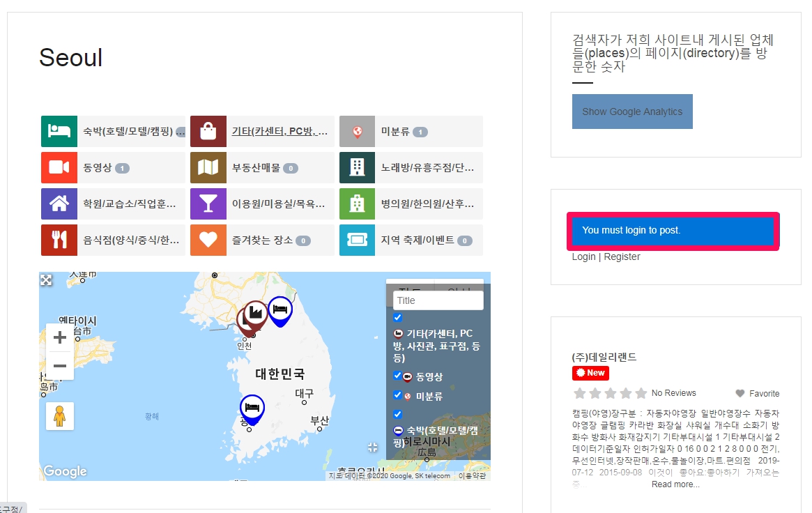Click the 미분류 pin icon in map legend

pyautogui.click(x=408, y=397)
